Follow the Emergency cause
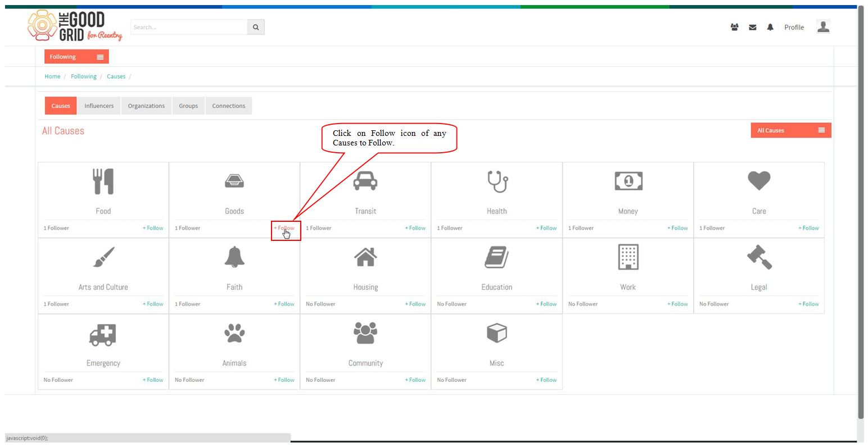Screen dimensions: 868x447 click(x=153, y=380)
